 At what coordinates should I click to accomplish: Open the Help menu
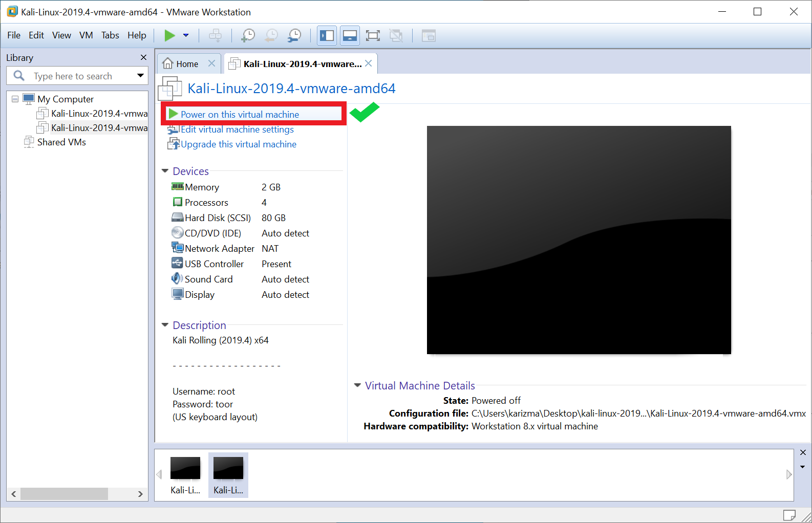click(137, 35)
